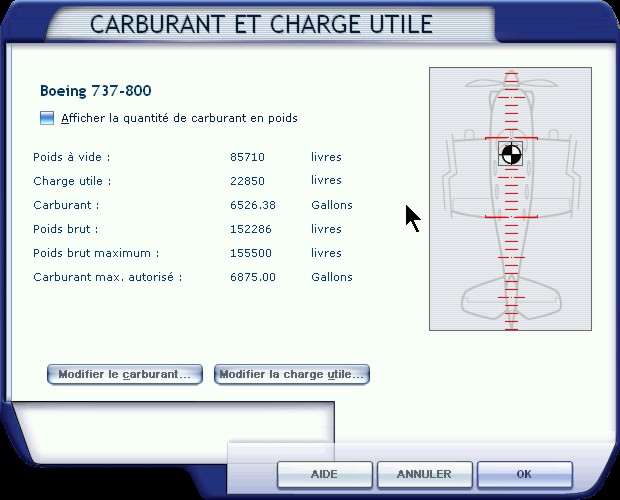Click the max fuel value 6875.00
620x500 pixels.
[x=253, y=277]
